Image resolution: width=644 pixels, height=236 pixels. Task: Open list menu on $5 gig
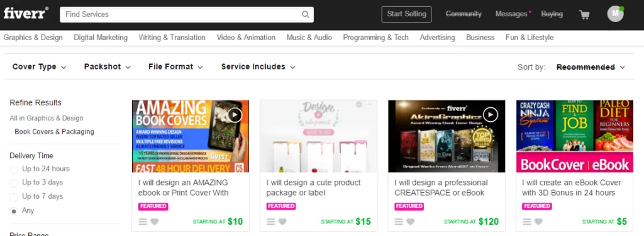tap(526, 222)
